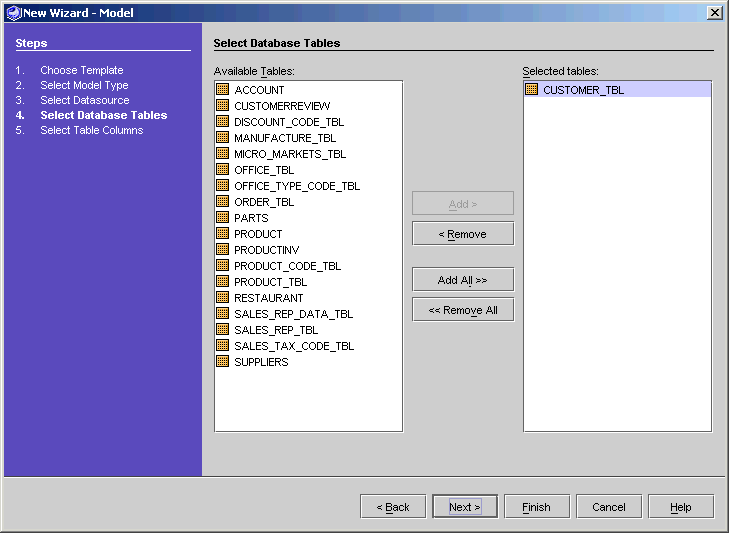Click the table icon beside CUSTOMERREVIEW
Screen dimensions: 729x533
pos(223,105)
